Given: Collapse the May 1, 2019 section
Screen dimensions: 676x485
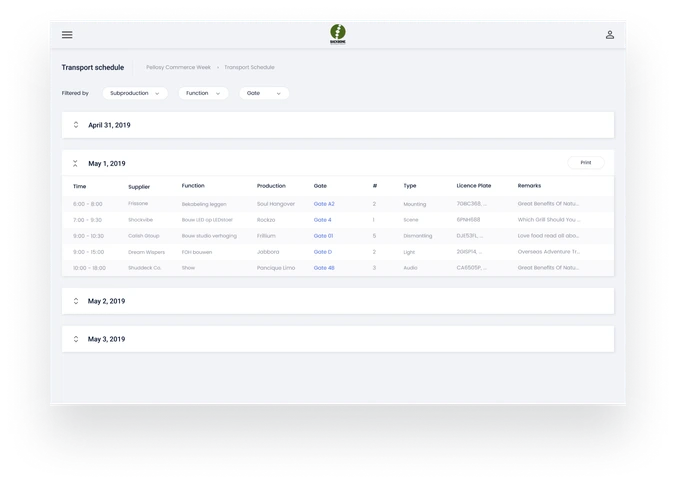Looking at the screenshot, I should [75, 163].
